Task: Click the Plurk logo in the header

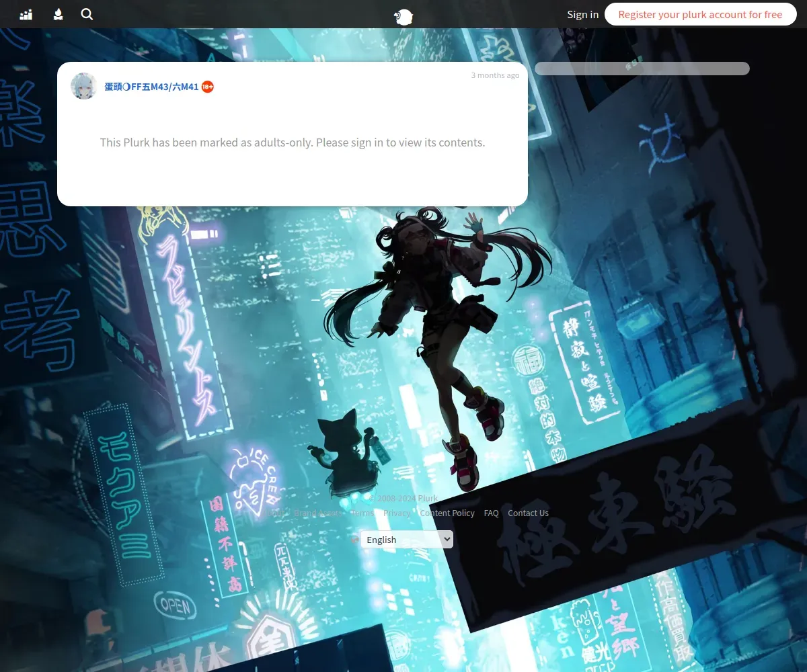Action: [x=403, y=17]
